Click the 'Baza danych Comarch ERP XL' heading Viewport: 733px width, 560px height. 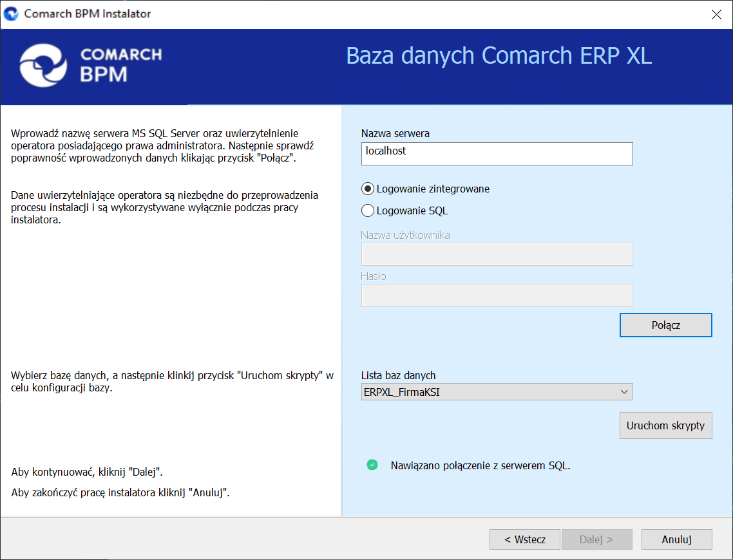click(x=499, y=55)
